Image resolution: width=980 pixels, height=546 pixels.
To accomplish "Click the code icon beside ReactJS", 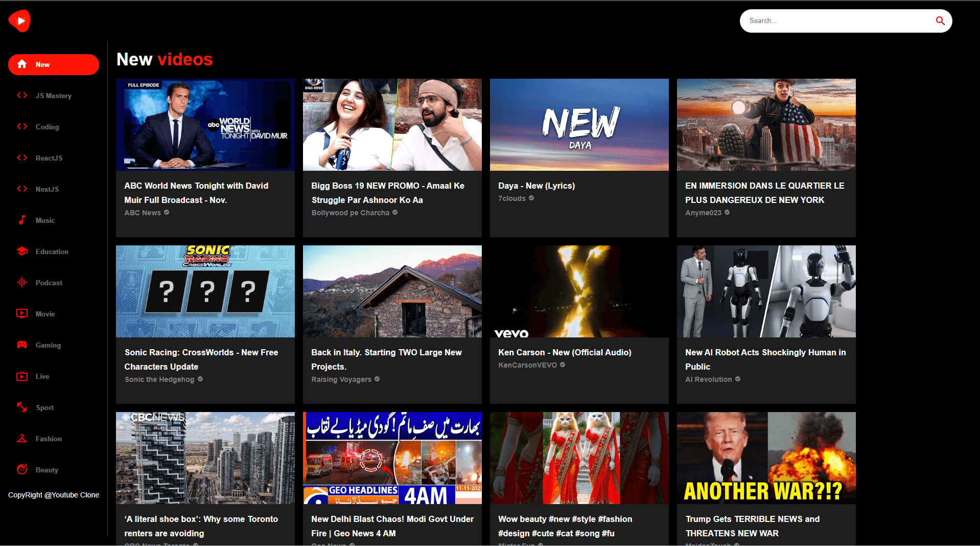I will click(22, 158).
